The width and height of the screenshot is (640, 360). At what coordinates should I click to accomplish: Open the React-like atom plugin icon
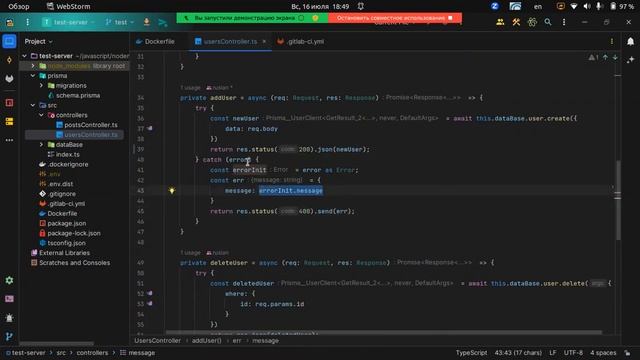(x=532, y=22)
